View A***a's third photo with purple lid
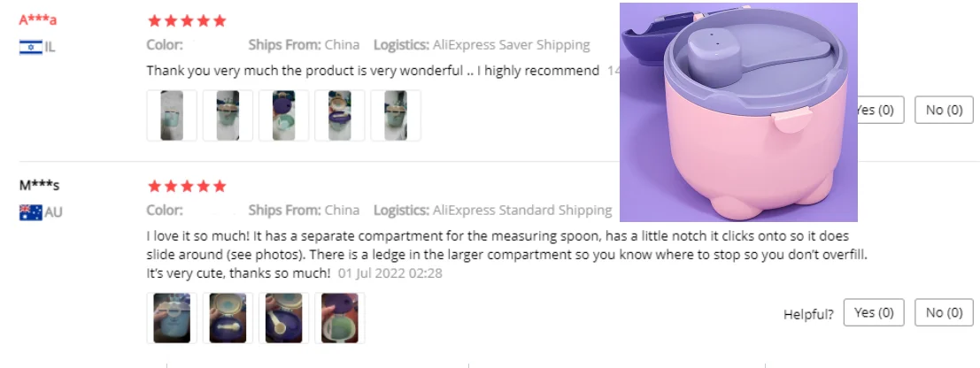The image size is (980, 368). coord(284,116)
